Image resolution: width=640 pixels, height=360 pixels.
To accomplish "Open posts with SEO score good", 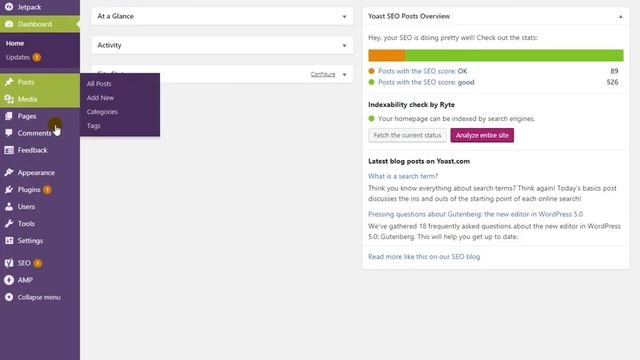I will 426,82.
